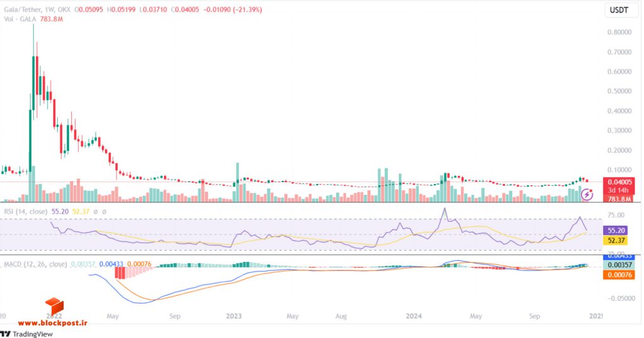The height and width of the screenshot is (338, 644).
Task: Click the 2023 label on time axis
Action: tap(234, 316)
